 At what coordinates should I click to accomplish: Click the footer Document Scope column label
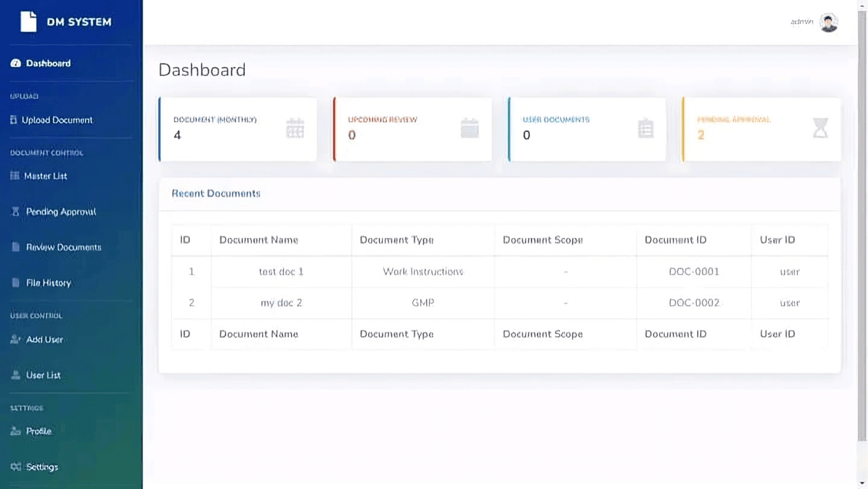click(x=543, y=334)
